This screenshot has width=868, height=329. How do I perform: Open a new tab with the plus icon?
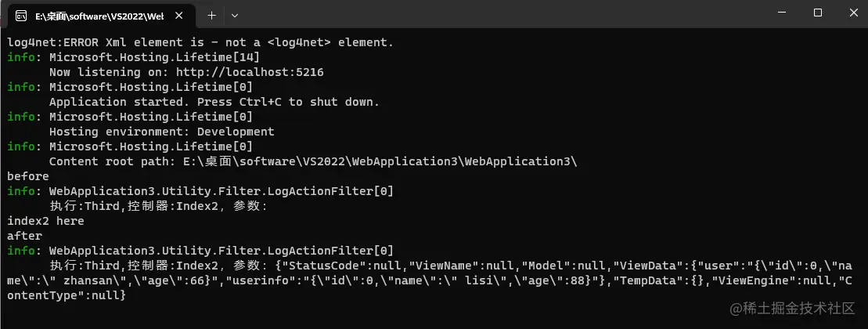211,16
